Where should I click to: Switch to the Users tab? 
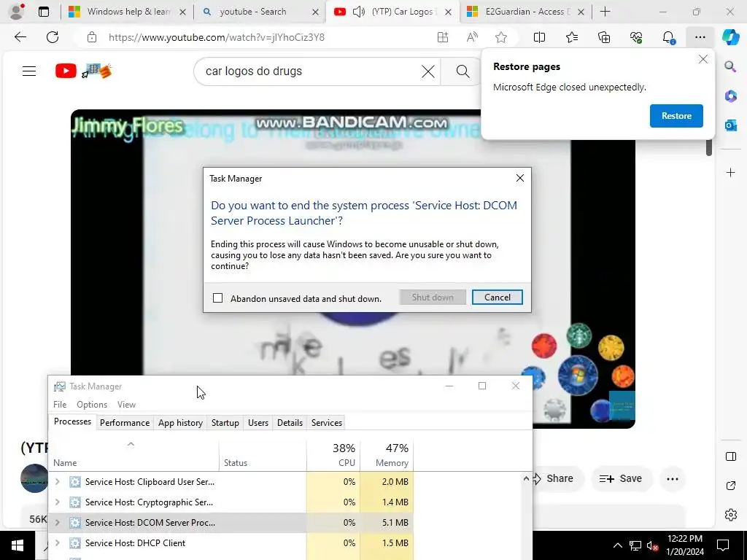[258, 423]
